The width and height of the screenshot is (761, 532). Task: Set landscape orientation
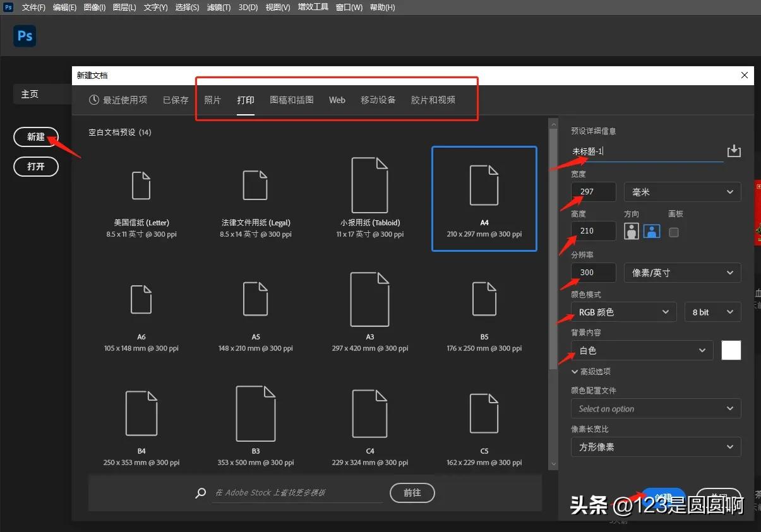pyautogui.click(x=651, y=232)
